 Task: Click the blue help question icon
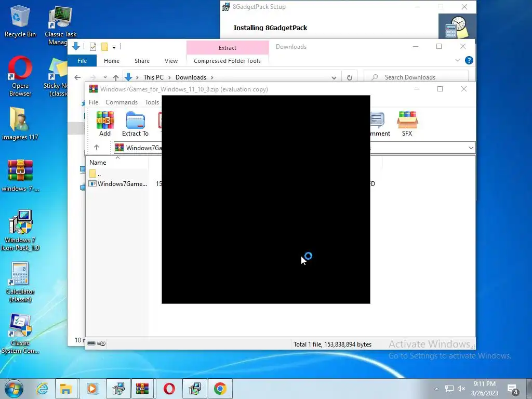coord(469,60)
